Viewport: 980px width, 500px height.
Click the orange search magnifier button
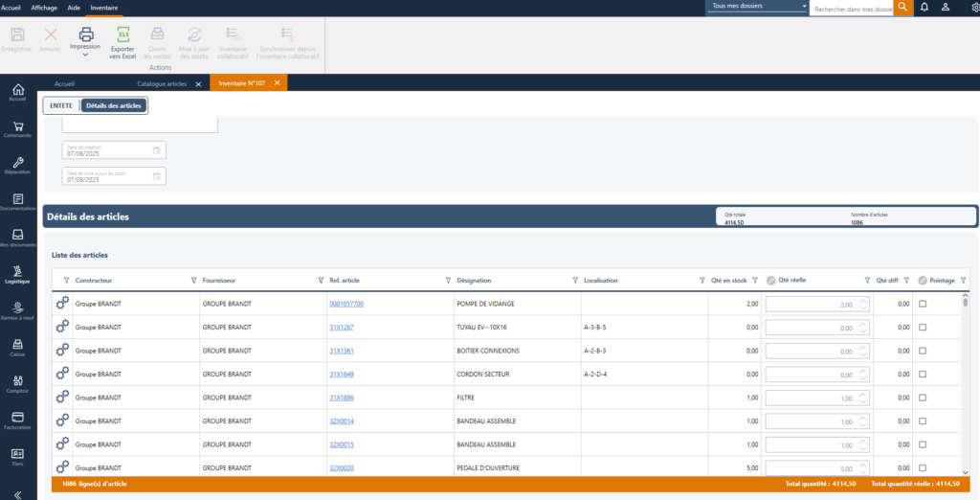tap(902, 7)
